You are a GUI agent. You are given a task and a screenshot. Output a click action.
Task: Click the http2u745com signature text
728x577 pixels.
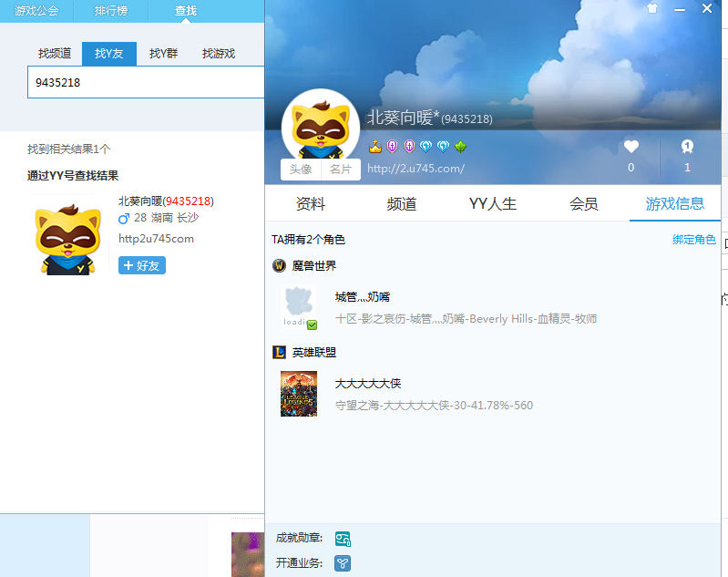pyautogui.click(x=156, y=239)
